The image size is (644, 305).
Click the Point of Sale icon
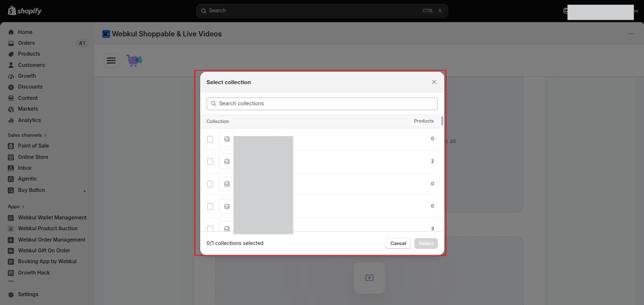tap(11, 146)
